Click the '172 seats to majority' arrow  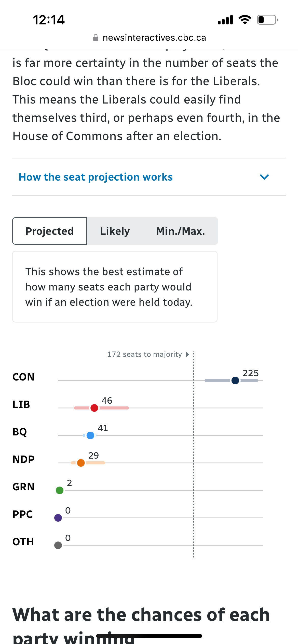coord(188,354)
